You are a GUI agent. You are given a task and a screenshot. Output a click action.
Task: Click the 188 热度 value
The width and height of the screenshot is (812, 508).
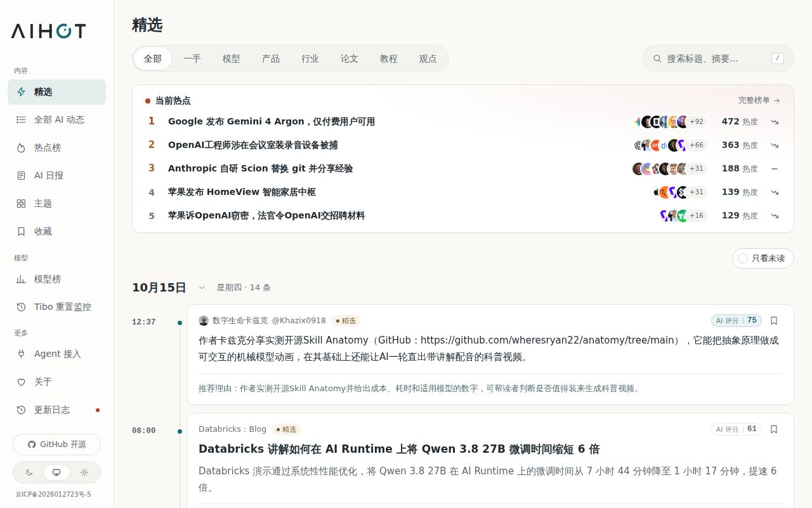point(740,169)
